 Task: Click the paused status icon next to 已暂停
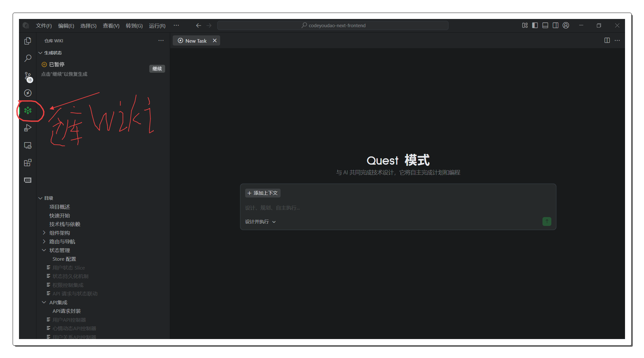tap(44, 64)
